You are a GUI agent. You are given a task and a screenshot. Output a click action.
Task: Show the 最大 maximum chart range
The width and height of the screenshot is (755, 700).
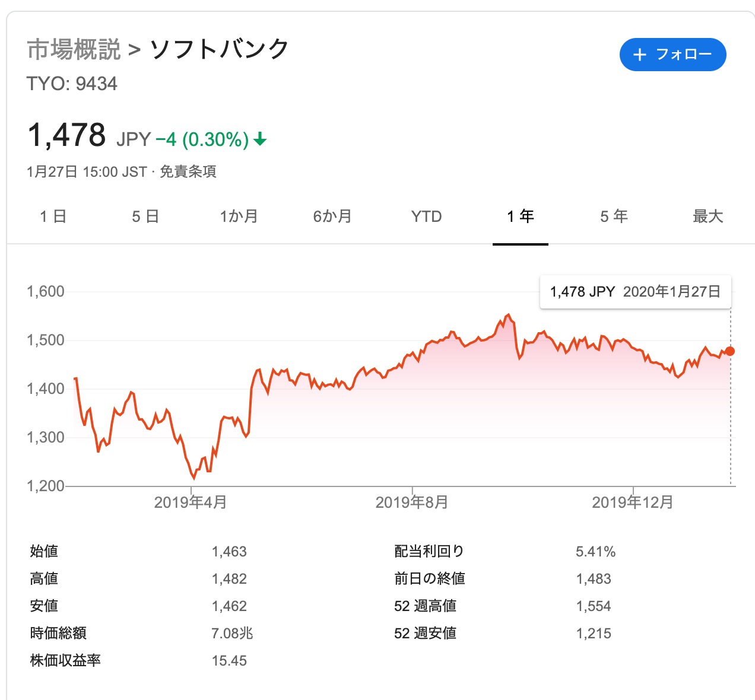click(x=708, y=217)
